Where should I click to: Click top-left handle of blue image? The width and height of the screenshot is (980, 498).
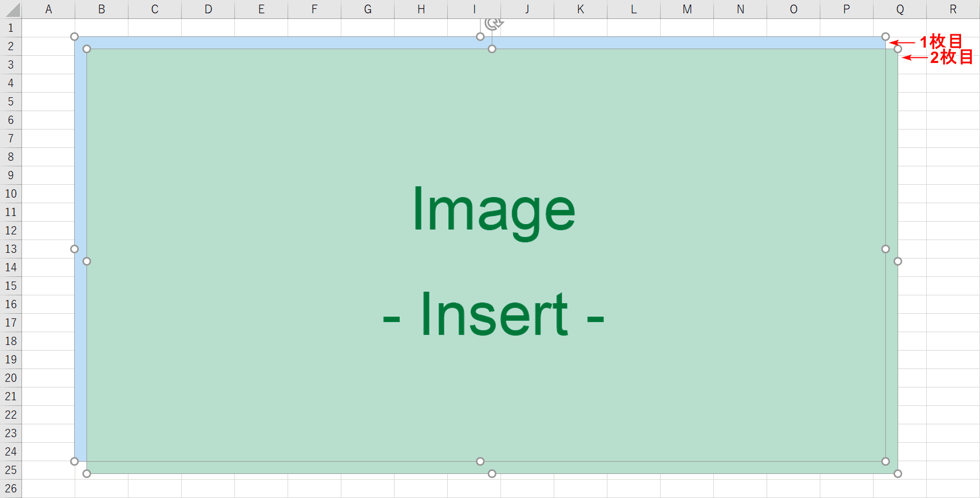[x=74, y=36]
